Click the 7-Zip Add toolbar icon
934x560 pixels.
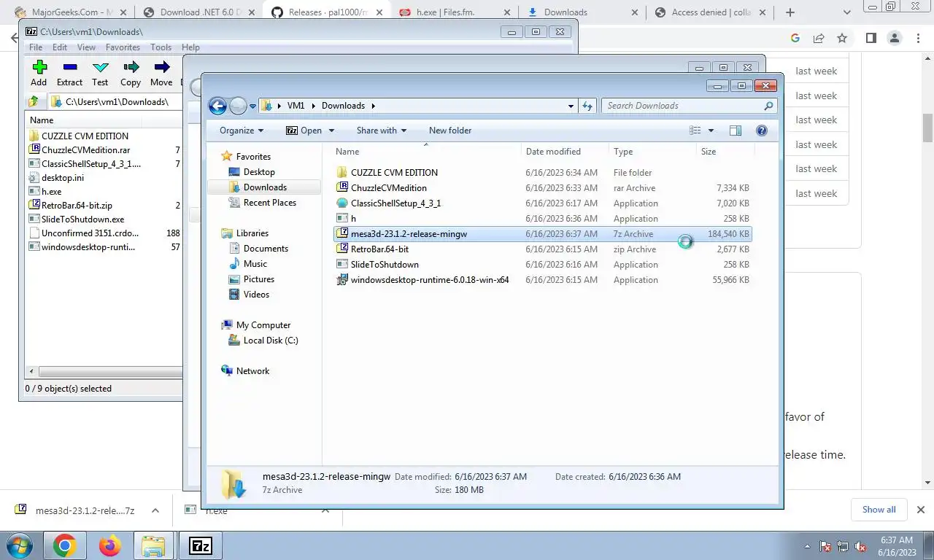(39, 67)
